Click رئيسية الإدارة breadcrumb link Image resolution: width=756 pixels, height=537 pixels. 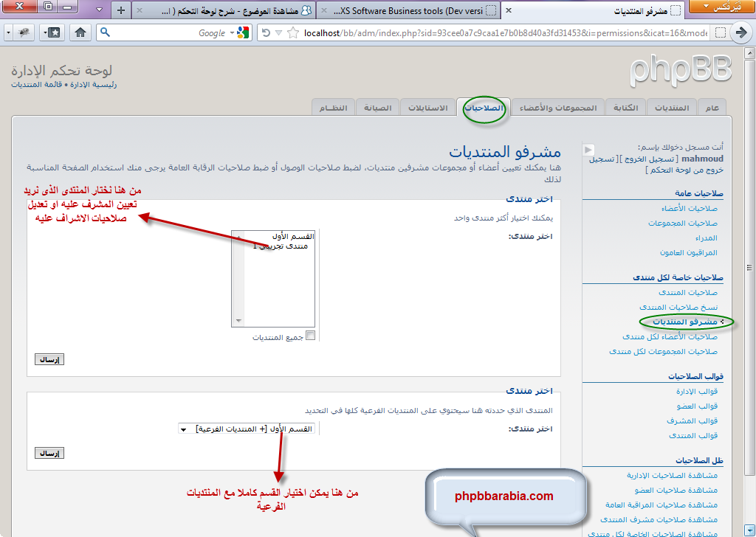click(x=93, y=85)
